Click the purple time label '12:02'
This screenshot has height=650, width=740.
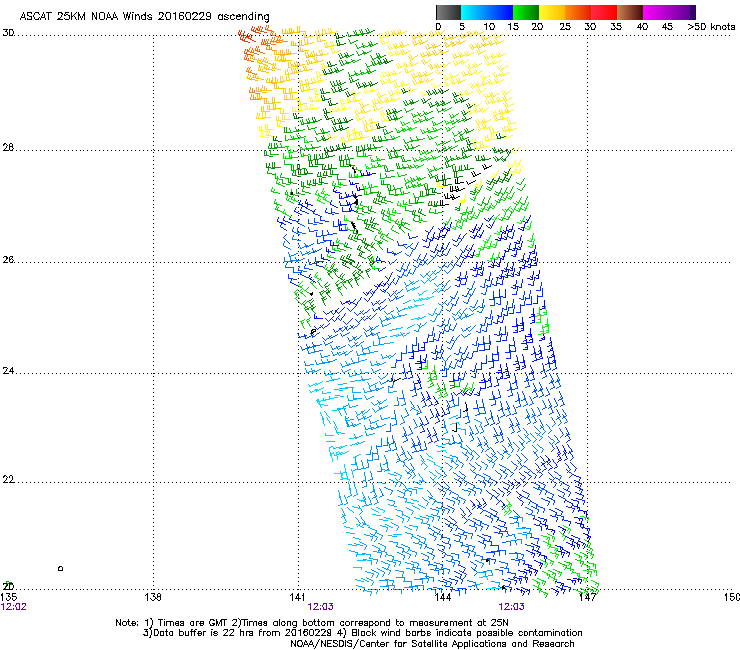coord(14,607)
